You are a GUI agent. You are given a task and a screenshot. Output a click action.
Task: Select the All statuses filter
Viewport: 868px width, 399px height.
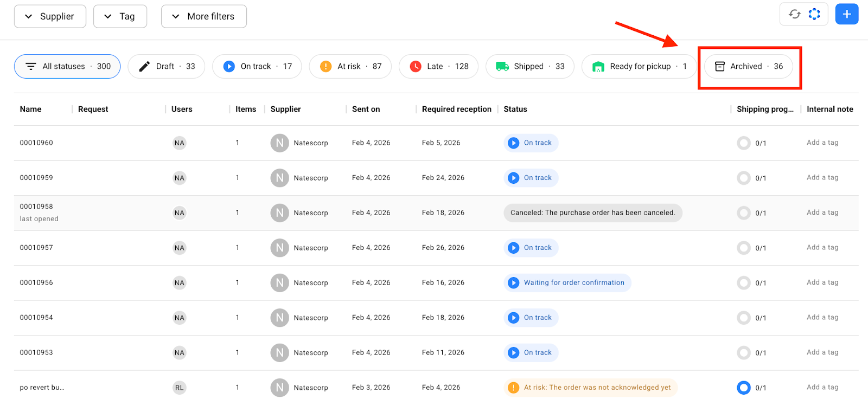(x=67, y=66)
